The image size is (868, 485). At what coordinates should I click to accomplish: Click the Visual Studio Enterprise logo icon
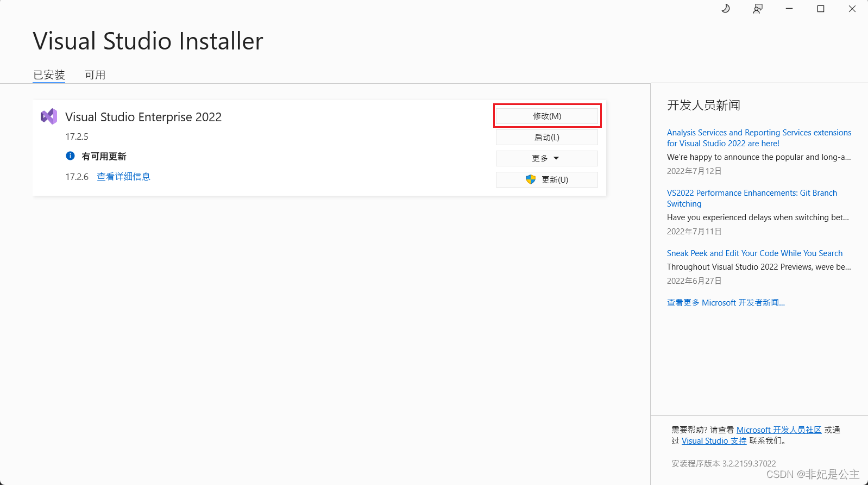(49, 116)
